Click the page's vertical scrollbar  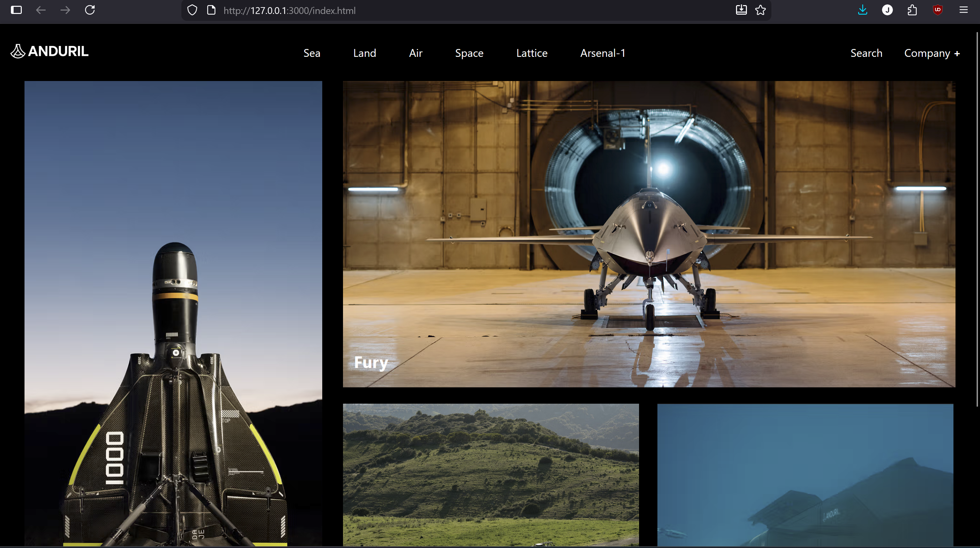click(976, 219)
